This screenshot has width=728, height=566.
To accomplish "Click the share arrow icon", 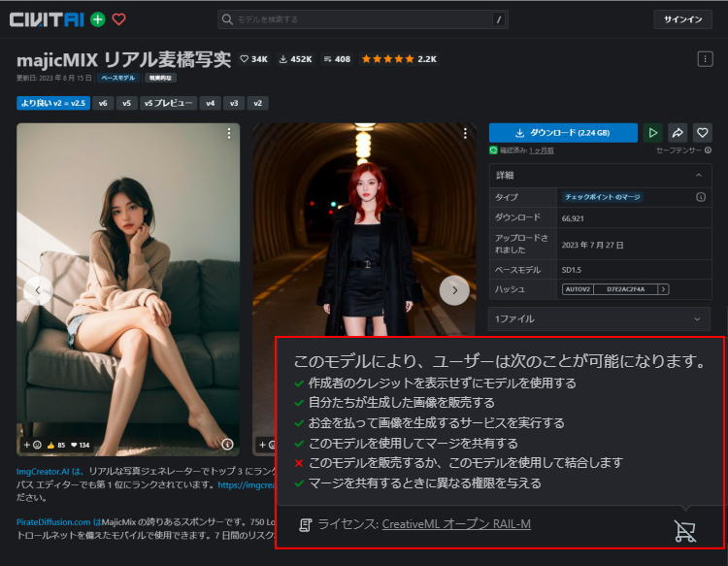I will click(678, 133).
